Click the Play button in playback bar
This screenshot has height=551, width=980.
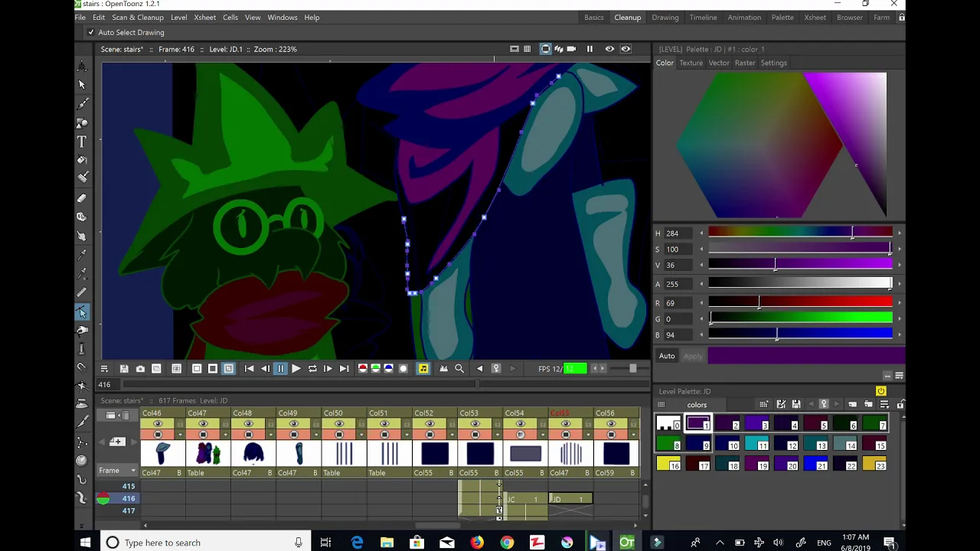[x=296, y=369]
